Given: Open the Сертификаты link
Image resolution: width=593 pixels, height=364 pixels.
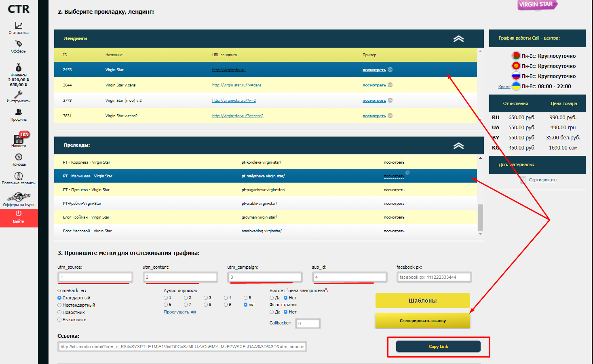Looking at the screenshot, I should click(543, 180).
